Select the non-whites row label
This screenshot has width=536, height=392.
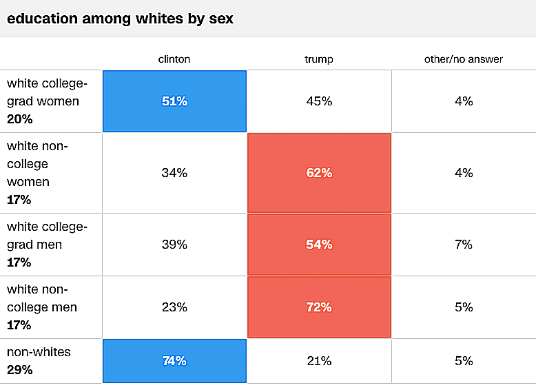[x=39, y=360]
